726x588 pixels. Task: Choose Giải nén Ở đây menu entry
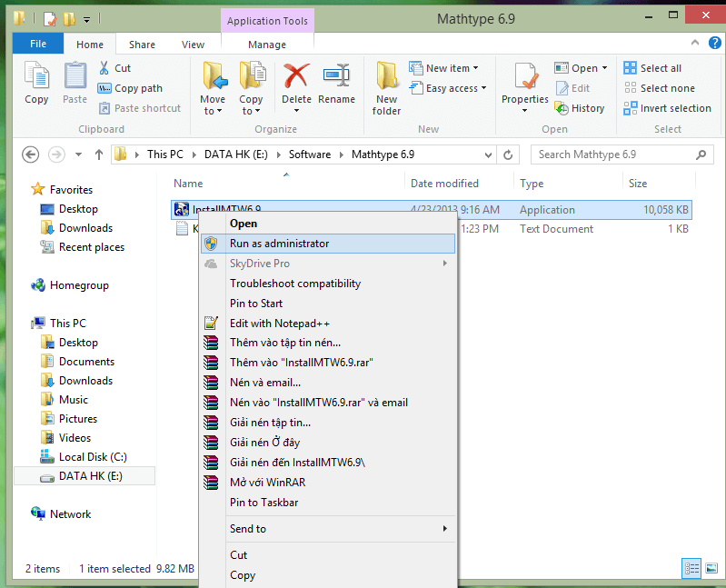tap(328, 443)
